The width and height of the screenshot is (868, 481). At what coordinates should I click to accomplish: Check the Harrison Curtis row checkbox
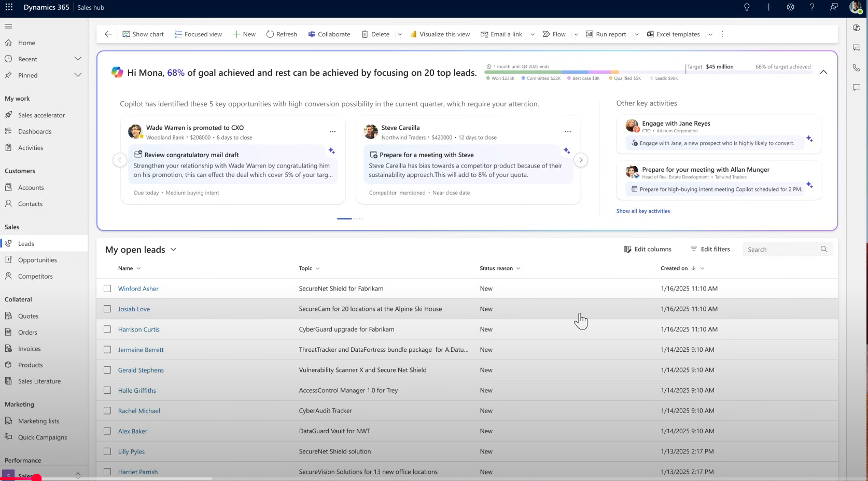(x=107, y=329)
